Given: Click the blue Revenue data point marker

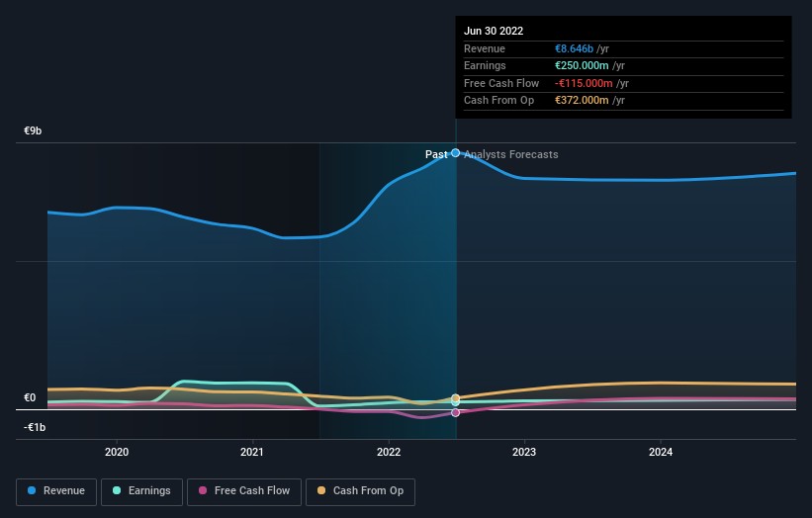Looking at the screenshot, I should tap(455, 152).
